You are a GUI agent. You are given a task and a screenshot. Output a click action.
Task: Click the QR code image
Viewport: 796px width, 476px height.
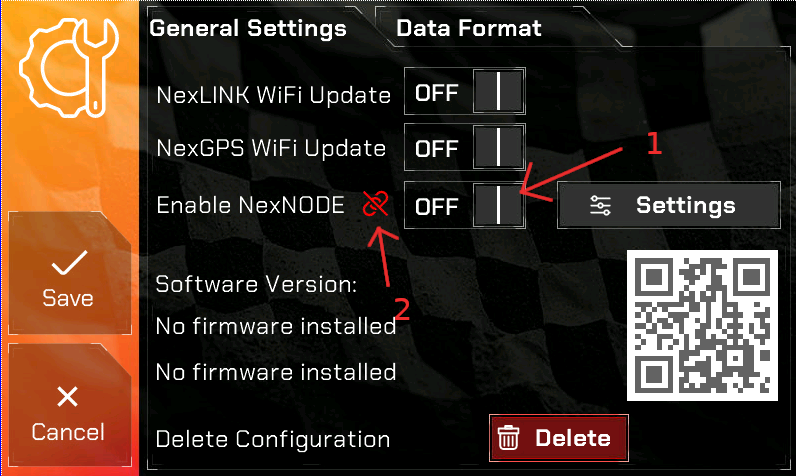tap(702, 325)
